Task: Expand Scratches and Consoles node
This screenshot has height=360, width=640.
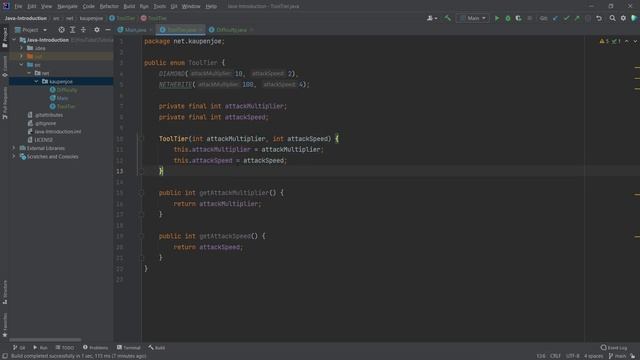Action: [x=14, y=156]
